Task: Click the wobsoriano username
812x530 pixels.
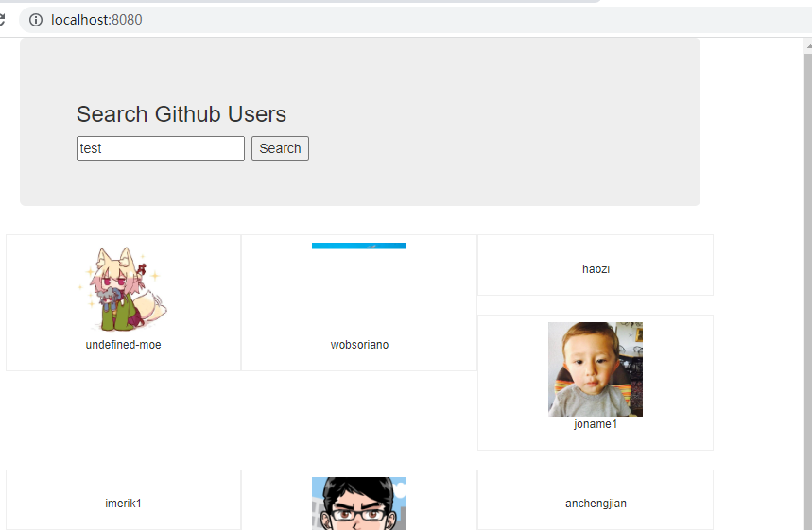Action: (359, 345)
